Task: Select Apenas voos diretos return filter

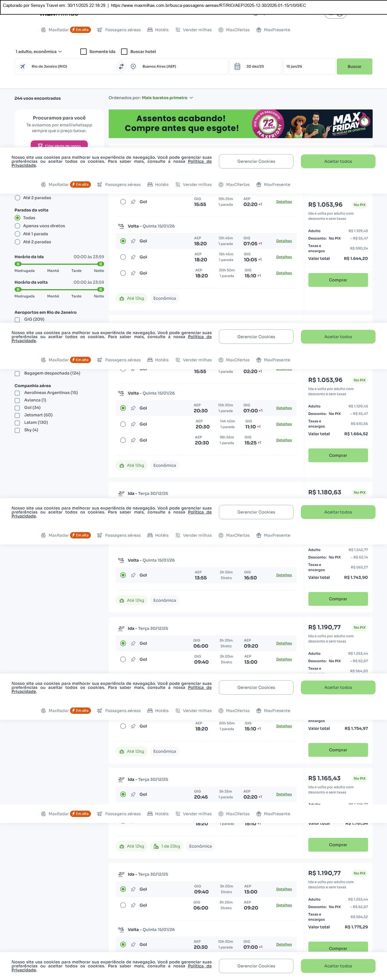Action: coord(17,226)
